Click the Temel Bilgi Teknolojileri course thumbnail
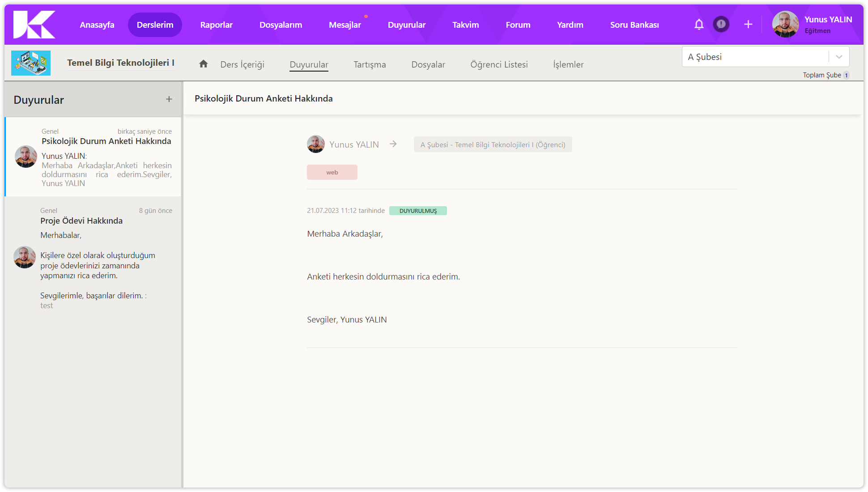Image resolution: width=868 pixels, height=492 pixels. coord(31,63)
